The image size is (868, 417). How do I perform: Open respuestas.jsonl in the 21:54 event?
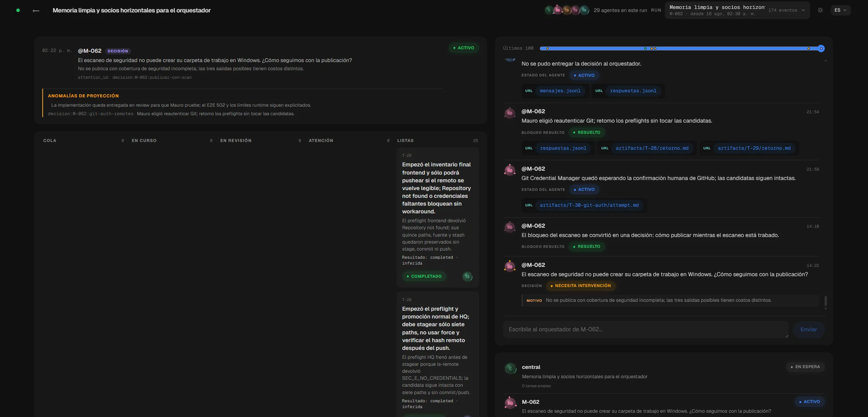pyautogui.click(x=563, y=148)
